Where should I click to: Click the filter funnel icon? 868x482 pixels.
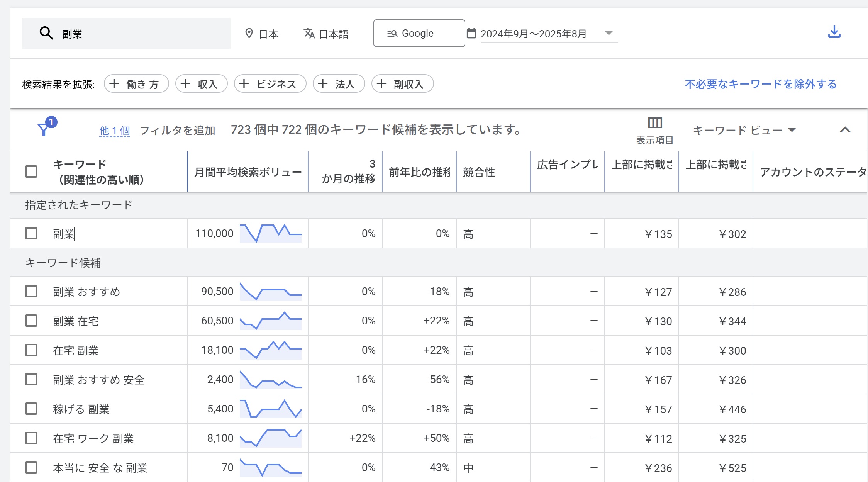44,129
